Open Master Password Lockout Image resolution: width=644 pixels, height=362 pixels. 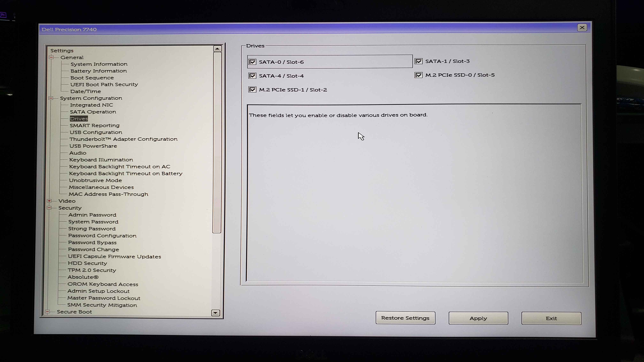pyautogui.click(x=103, y=298)
